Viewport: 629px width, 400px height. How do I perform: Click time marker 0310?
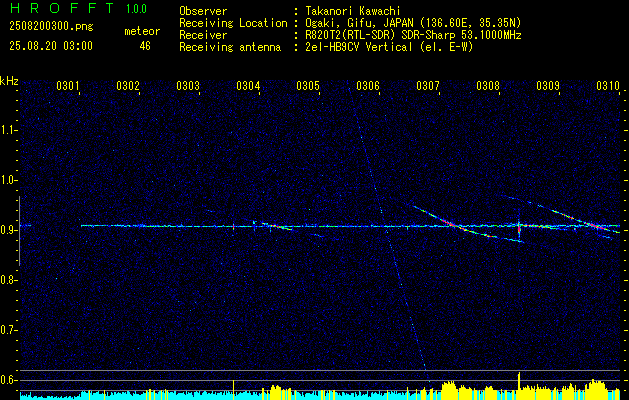pyautogui.click(x=608, y=86)
